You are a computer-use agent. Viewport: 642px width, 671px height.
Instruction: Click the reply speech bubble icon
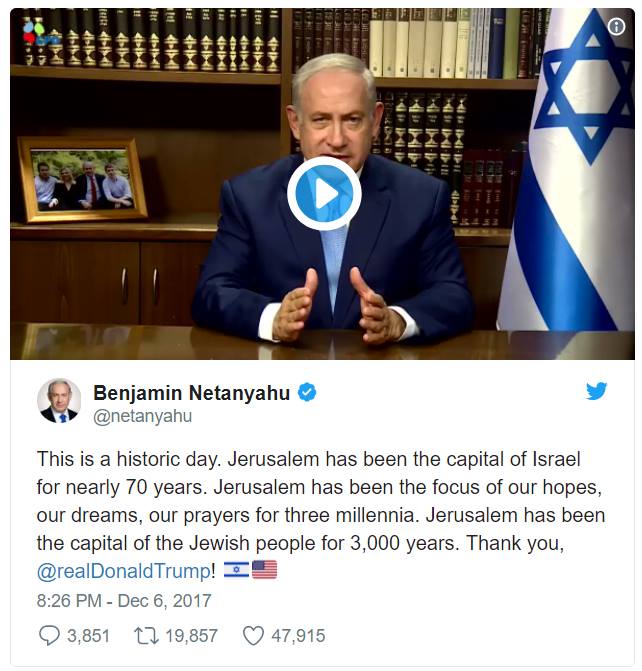(49, 635)
